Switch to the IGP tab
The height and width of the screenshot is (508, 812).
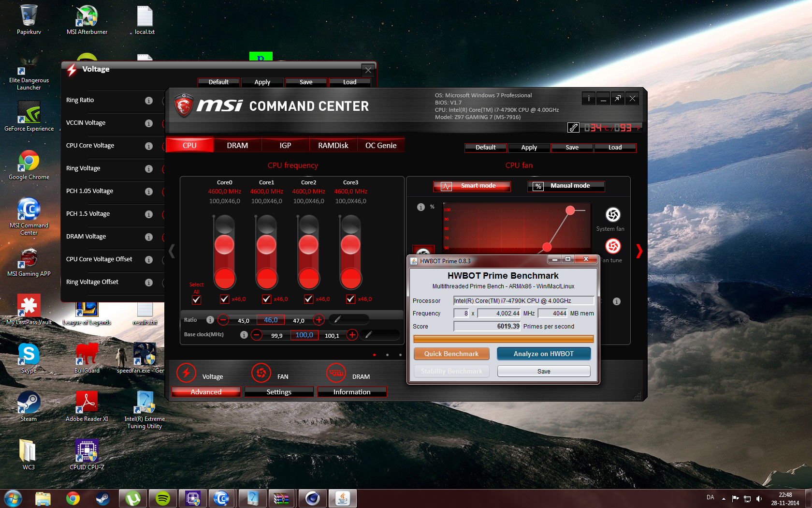click(285, 145)
